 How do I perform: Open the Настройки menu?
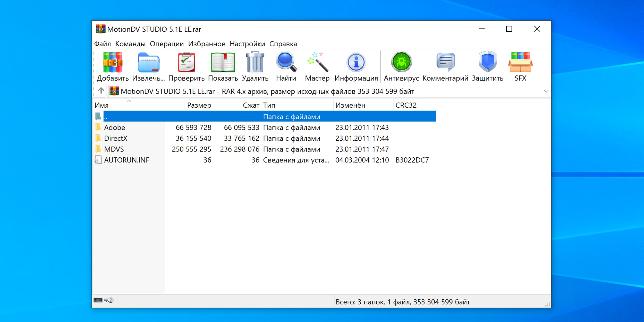point(248,44)
